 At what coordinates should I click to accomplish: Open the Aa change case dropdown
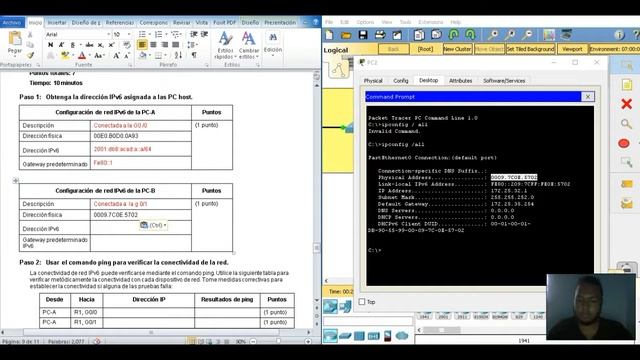tap(99, 56)
